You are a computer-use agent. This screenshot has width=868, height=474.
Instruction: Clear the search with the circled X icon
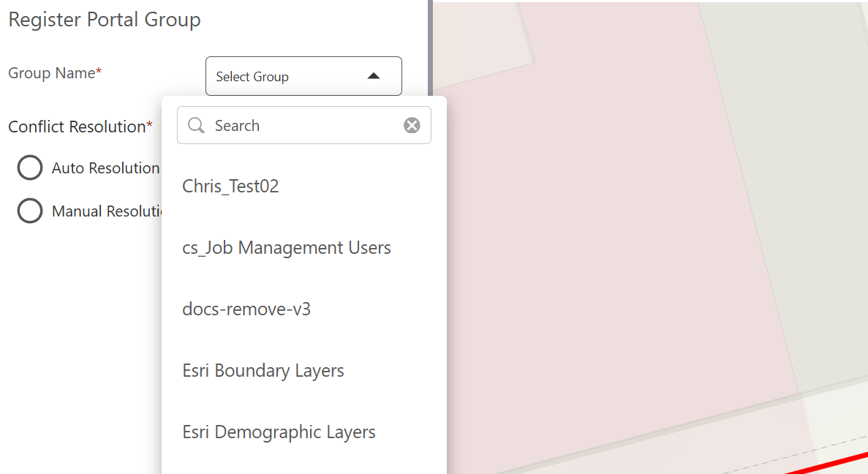(x=411, y=126)
